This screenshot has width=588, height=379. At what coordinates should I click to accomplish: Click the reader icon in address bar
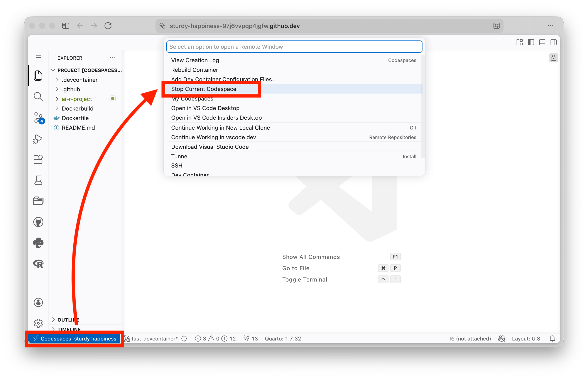pyautogui.click(x=496, y=26)
